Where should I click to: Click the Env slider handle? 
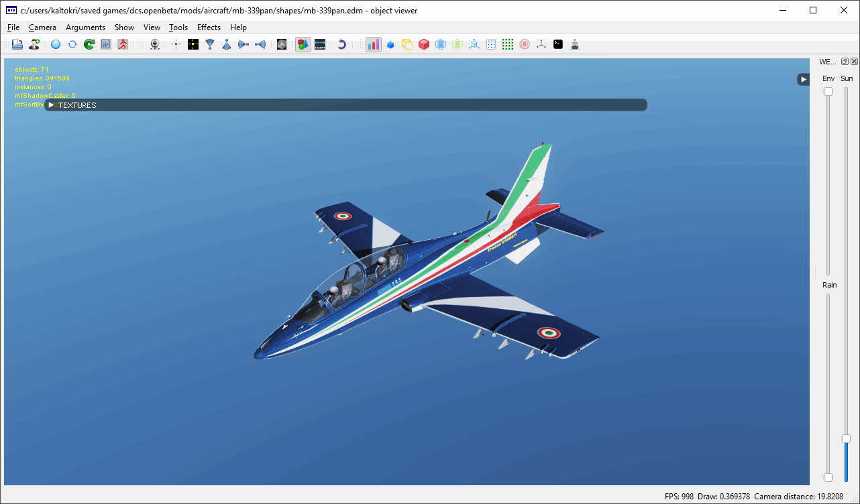click(x=828, y=91)
